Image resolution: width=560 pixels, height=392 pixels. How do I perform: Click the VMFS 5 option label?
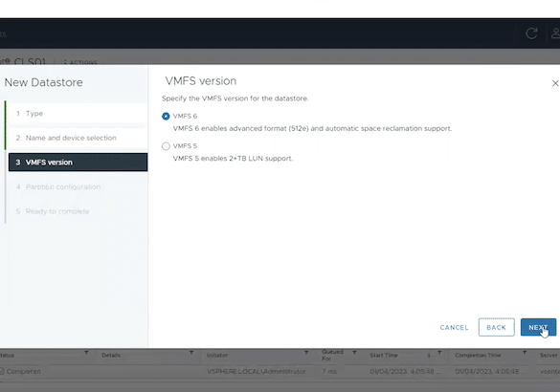[x=185, y=146]
